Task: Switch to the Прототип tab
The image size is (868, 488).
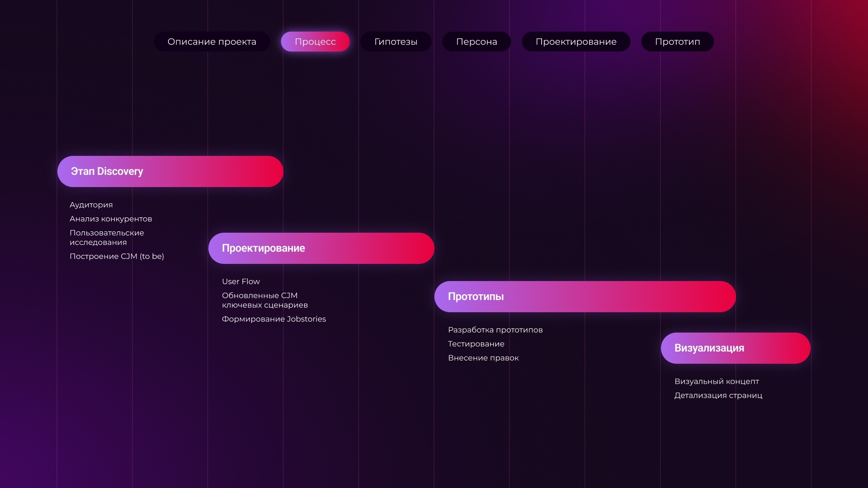Action: pyautogui.click(x=677, y=42)
